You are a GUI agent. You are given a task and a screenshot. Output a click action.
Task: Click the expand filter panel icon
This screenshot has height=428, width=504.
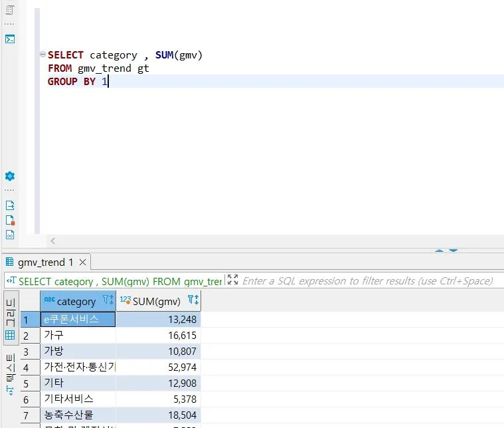(232, 280)
